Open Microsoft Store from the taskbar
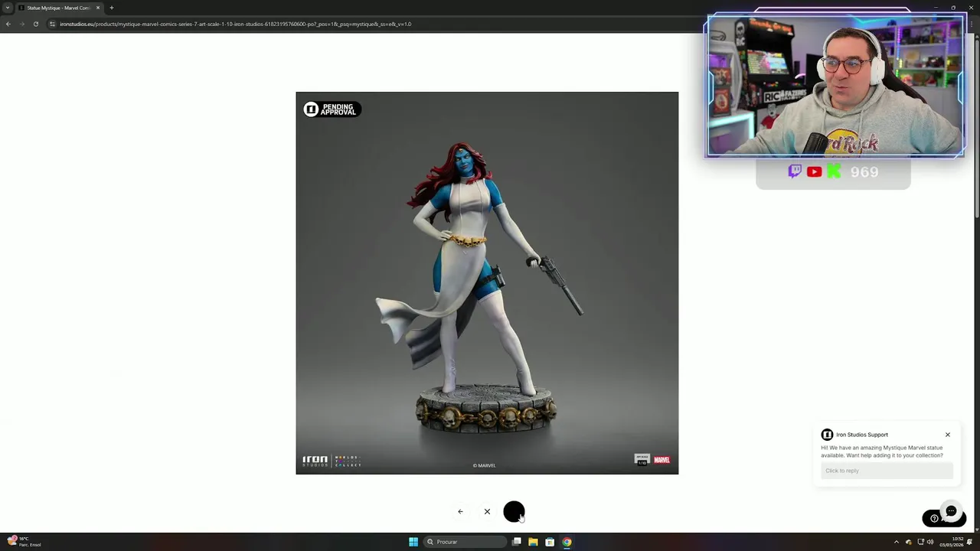980x551 pixels. 550,542
